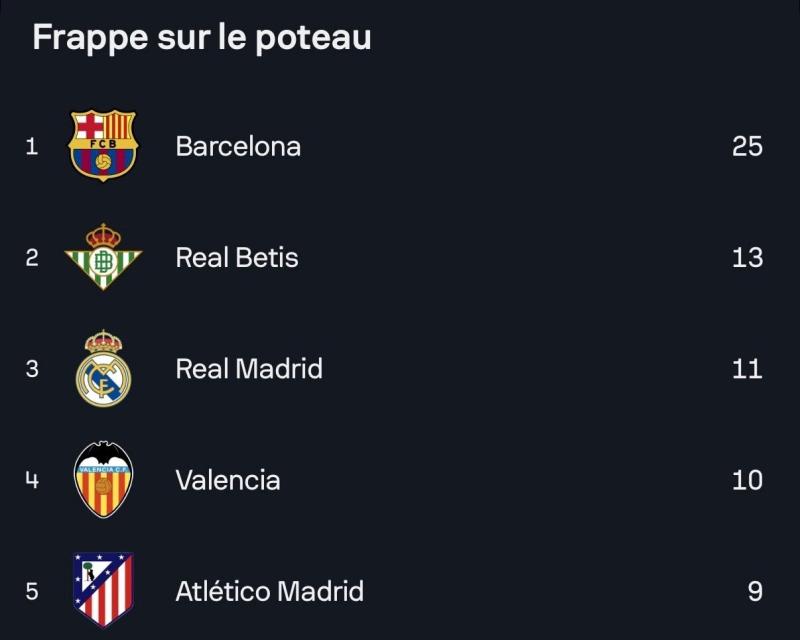Click rank number 1 beside Barcelona
Image resolution: width=800 pixels, height=640 pixels.
(x=32, y=146)
